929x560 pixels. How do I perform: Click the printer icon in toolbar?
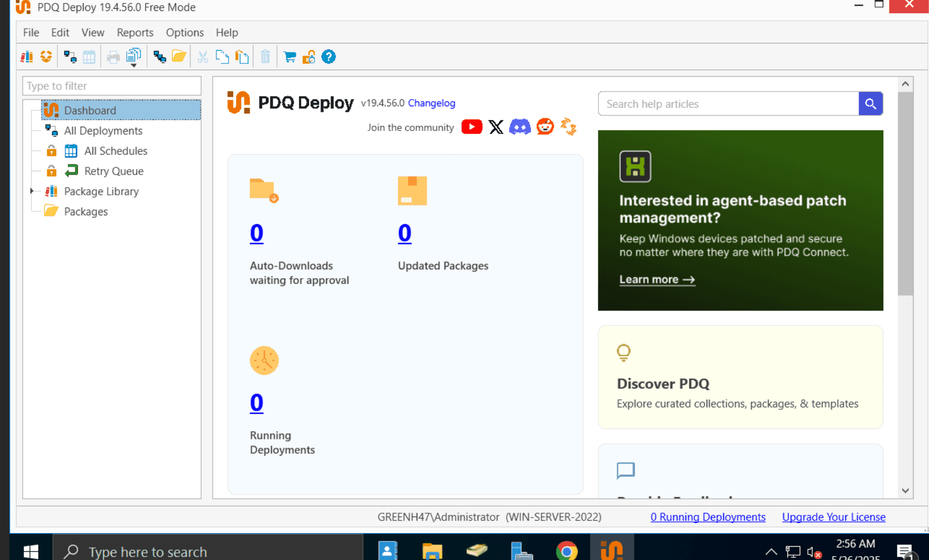click(113, 57)
